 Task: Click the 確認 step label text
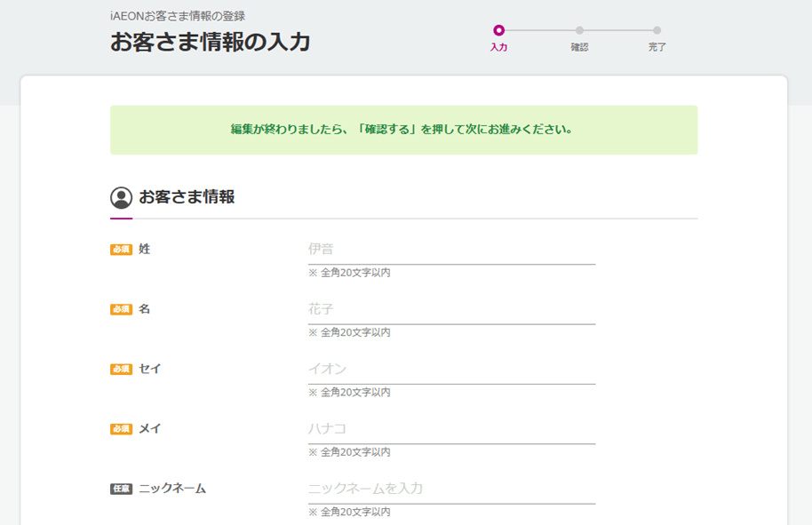(579, 47)
